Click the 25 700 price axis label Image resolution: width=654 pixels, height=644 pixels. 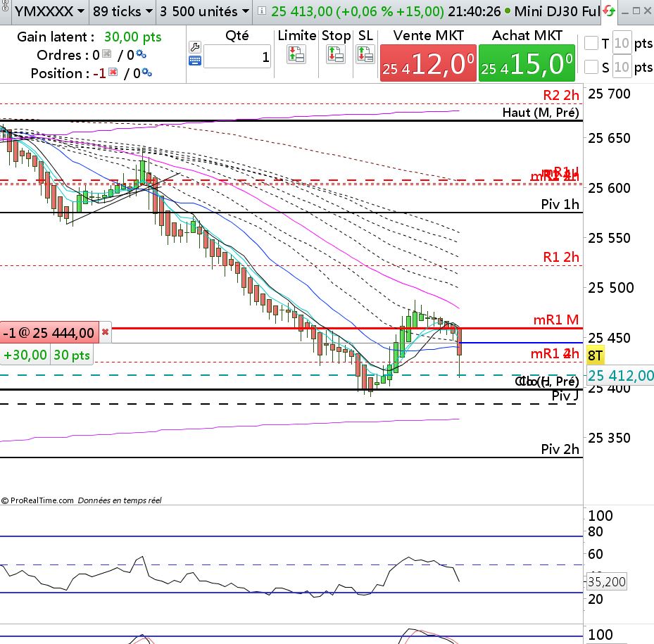click(609, 94)
